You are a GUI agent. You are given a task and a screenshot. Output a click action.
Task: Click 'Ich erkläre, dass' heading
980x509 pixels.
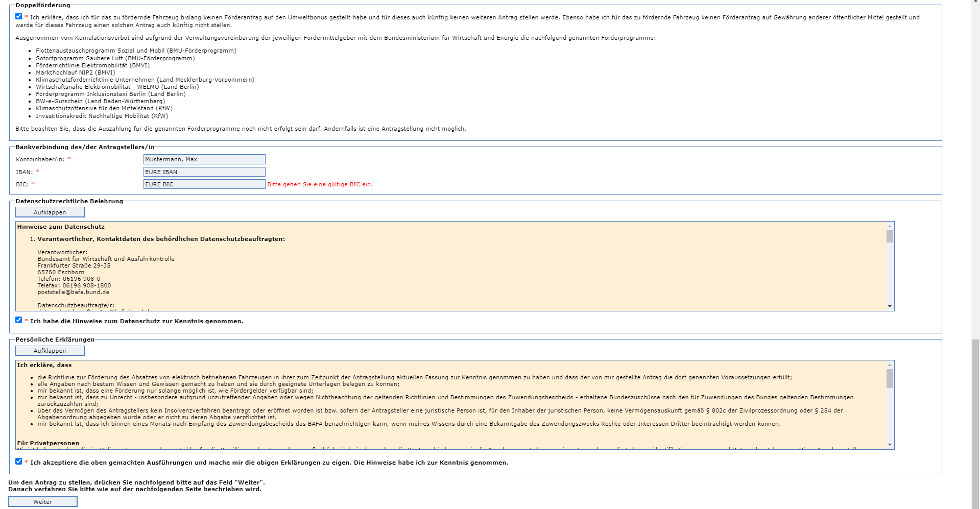pos(44,365)
